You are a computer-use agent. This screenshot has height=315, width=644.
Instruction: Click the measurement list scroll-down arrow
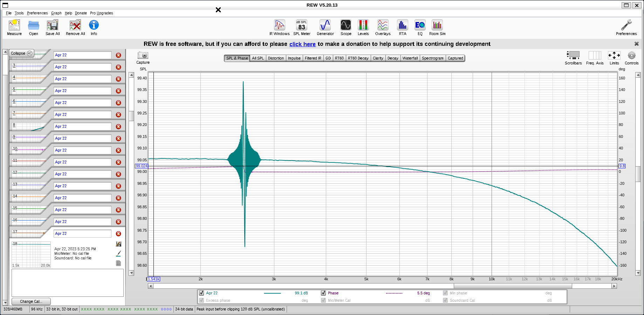(5, 302)
